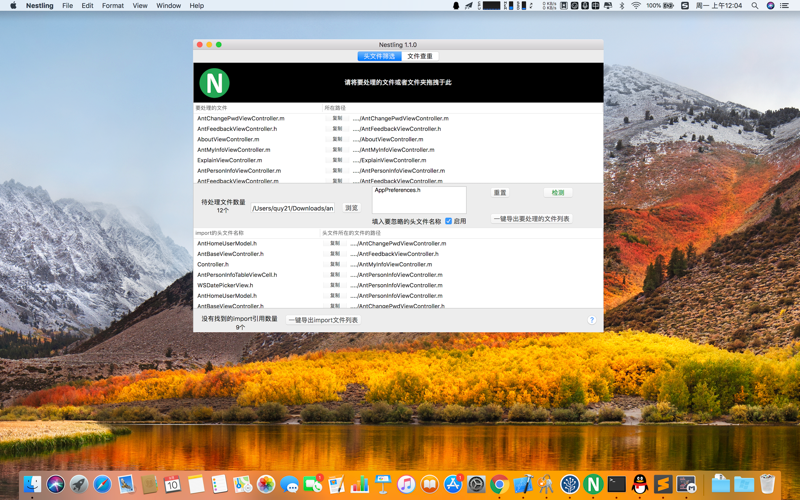Open Safari compass icon in dock
The width and height of the screenshot is (800, 500).
(x=103, y=484)
